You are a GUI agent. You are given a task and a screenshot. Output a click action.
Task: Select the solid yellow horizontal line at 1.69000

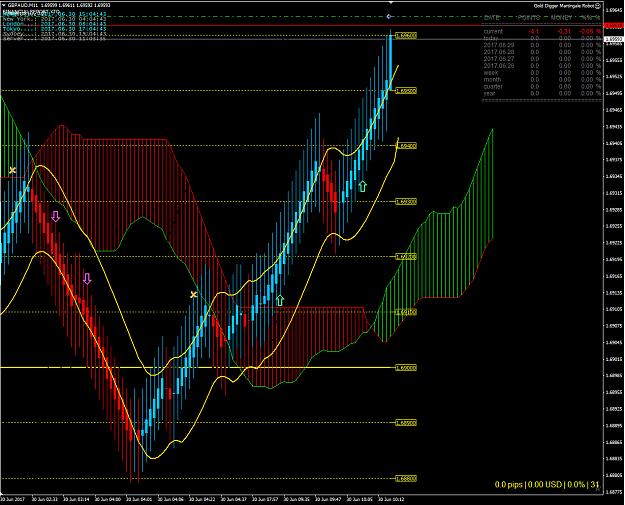pyautogui.click(x=197, y=367)
